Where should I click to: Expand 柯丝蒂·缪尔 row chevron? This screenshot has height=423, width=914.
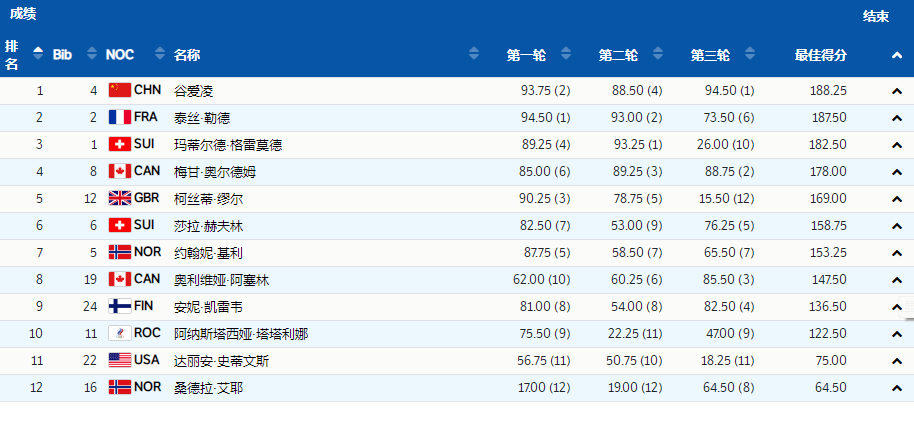pos(897,199)
